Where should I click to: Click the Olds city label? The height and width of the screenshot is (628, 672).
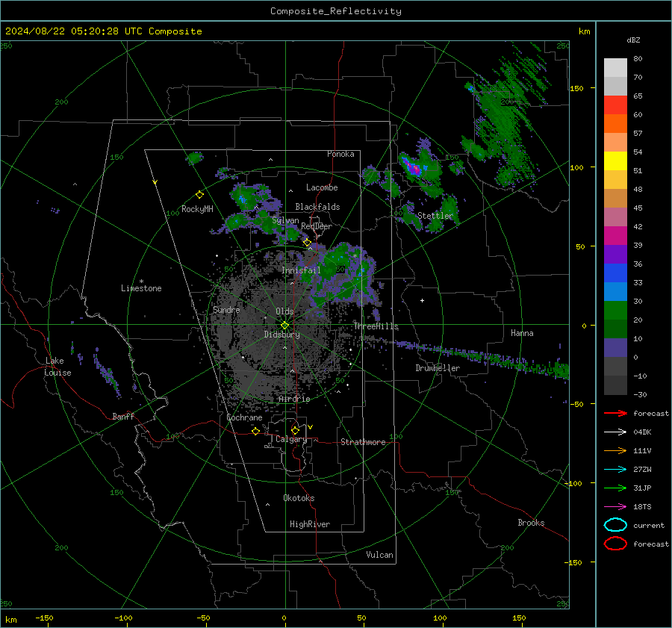[284, 311]
